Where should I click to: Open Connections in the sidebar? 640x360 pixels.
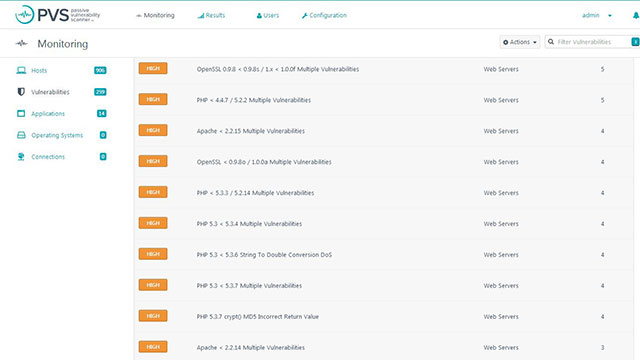pos(48,157)
